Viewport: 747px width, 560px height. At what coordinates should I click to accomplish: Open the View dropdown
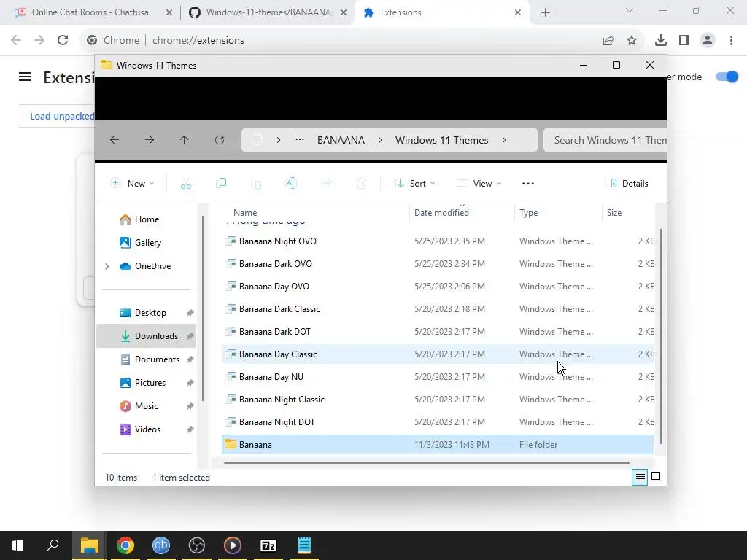click(x=479, y=183)
